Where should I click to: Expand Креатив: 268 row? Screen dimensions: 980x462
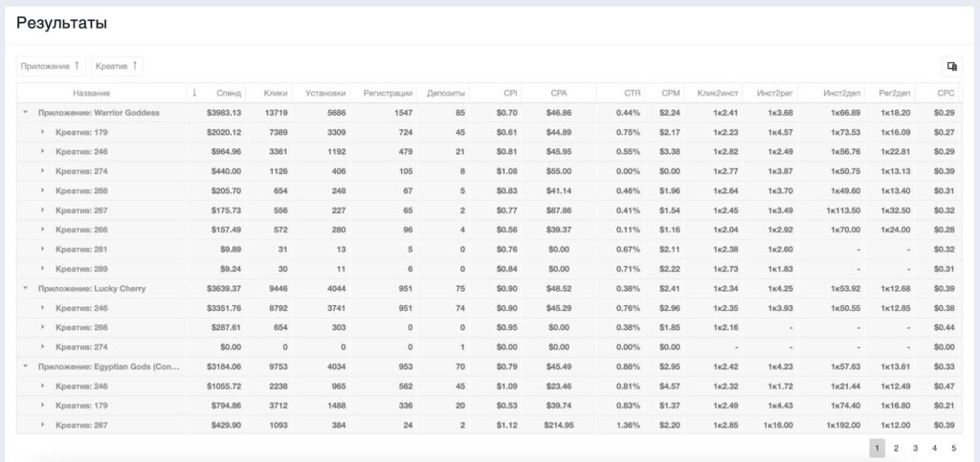42,190
